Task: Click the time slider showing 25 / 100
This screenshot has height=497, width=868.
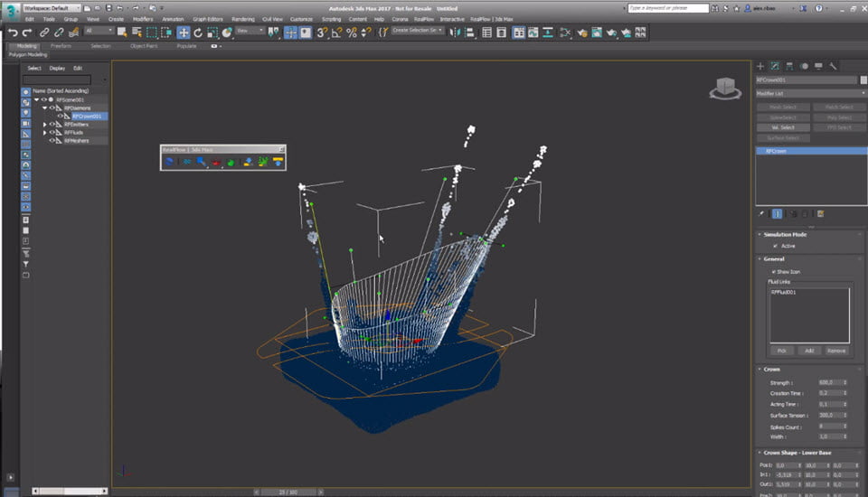Action: [288, 492]
